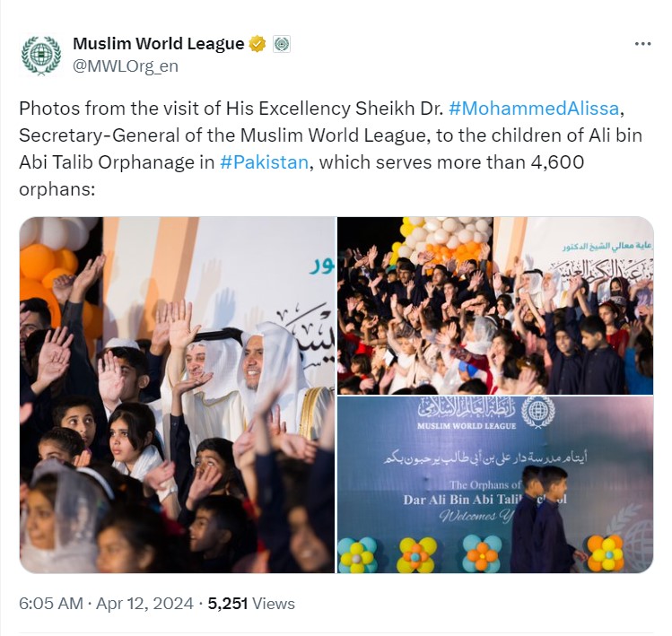Follow the #MohammedAlissa hashtag
The height and width of the screenshot is (636, 672).
coord(534,109)
